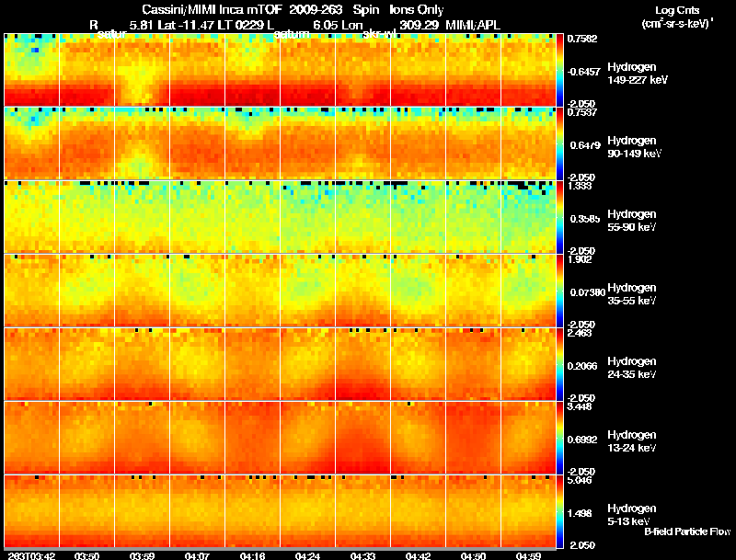Click the 03:59 panel in 149-227 keV row
The height and width of the screenshot is (560, 736).
click(143, 70)
